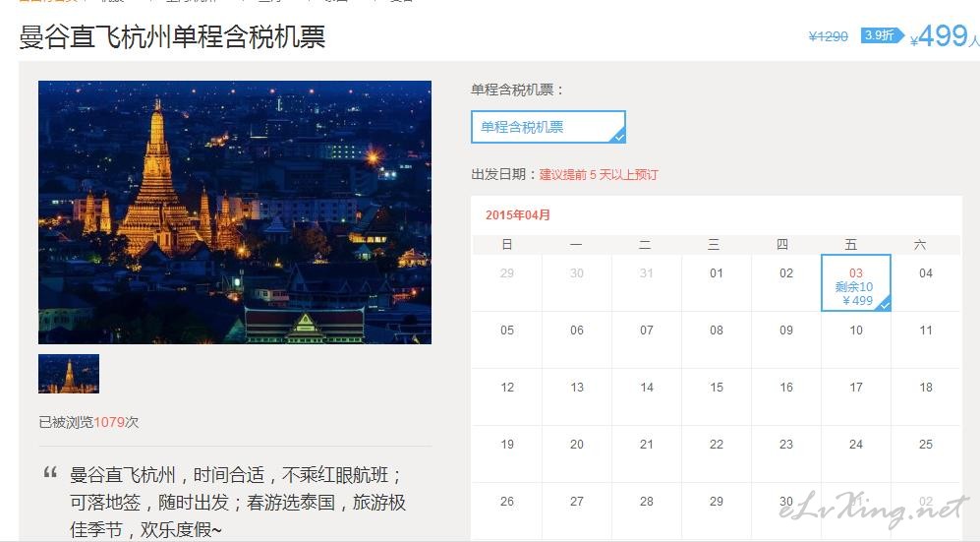Screen dimensions: 980x542
Task: Select date 25 in the Saturday column
Action: point(925,445)
